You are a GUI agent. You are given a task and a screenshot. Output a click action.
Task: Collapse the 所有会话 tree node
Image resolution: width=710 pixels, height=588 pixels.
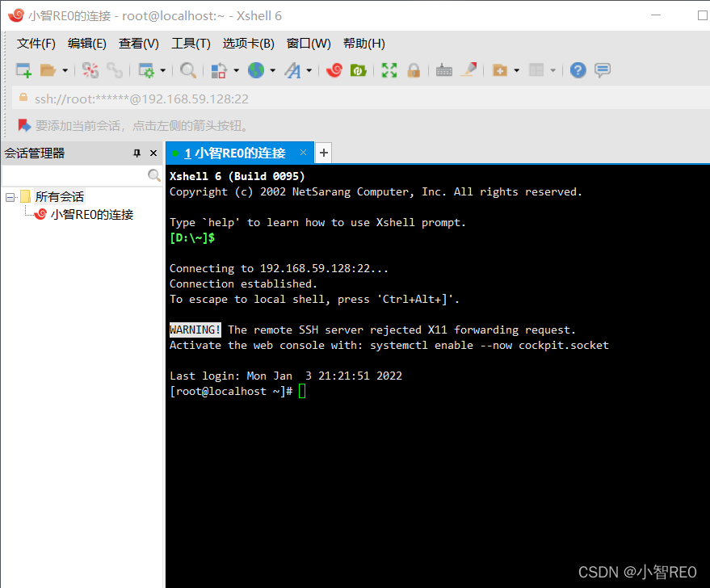(x=10, y=197)
